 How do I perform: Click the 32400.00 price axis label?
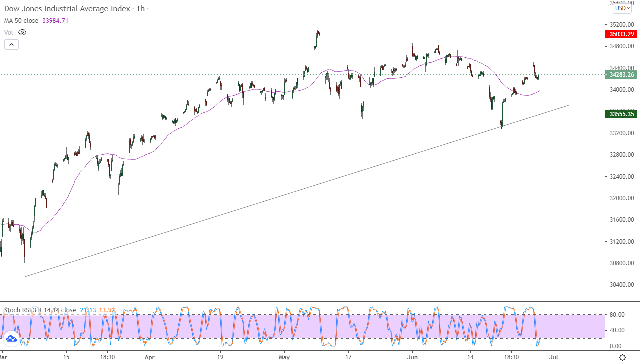point(621,177)
